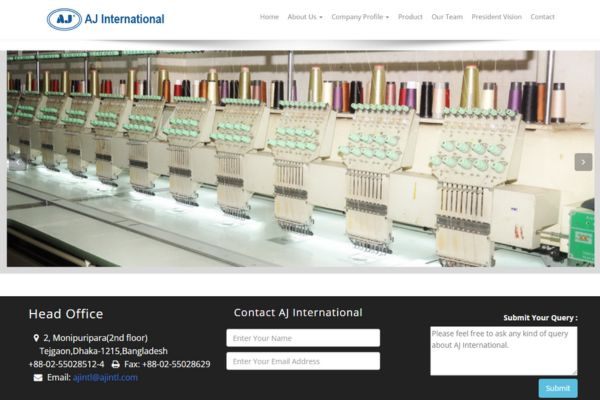Open the President Vision page

[496, 17]
